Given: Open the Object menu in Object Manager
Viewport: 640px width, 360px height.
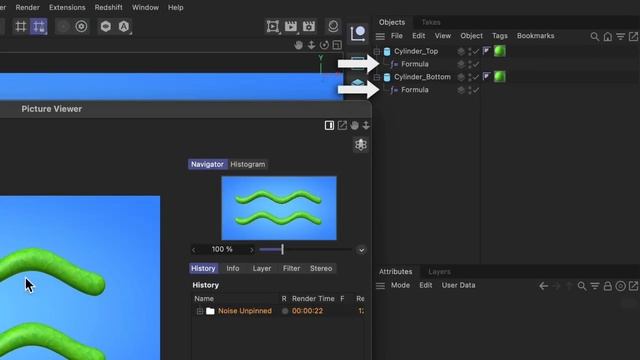Looking at the screenshot, I should [471, 36].
